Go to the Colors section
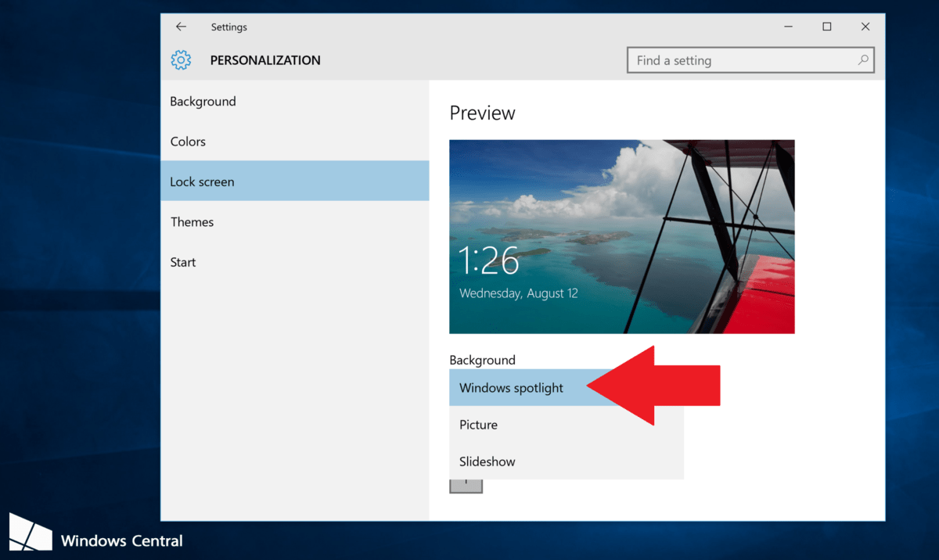 coord(188,142)
